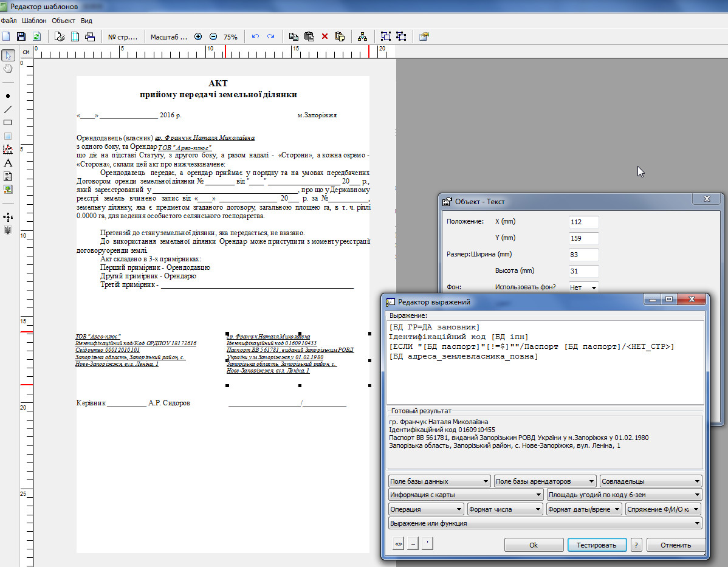Click the Y (mm) position field
Screen dimensions: 728x567
[583, 238]
